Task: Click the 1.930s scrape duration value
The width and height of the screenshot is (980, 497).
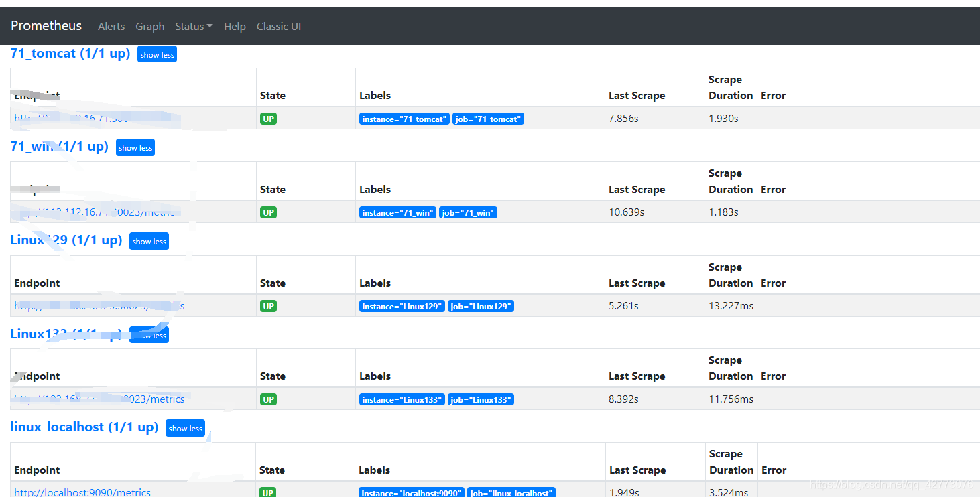Action: coord(723,119)
